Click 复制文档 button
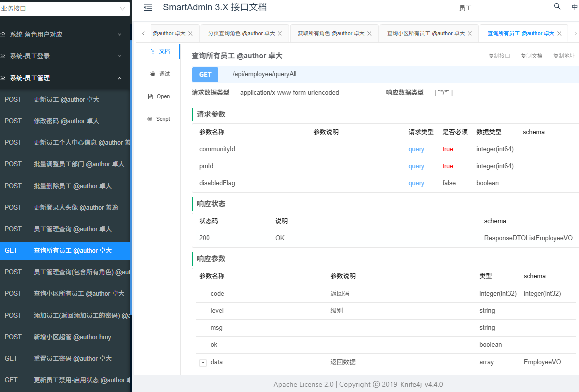The image size is (579, 392). coord(532,56)
